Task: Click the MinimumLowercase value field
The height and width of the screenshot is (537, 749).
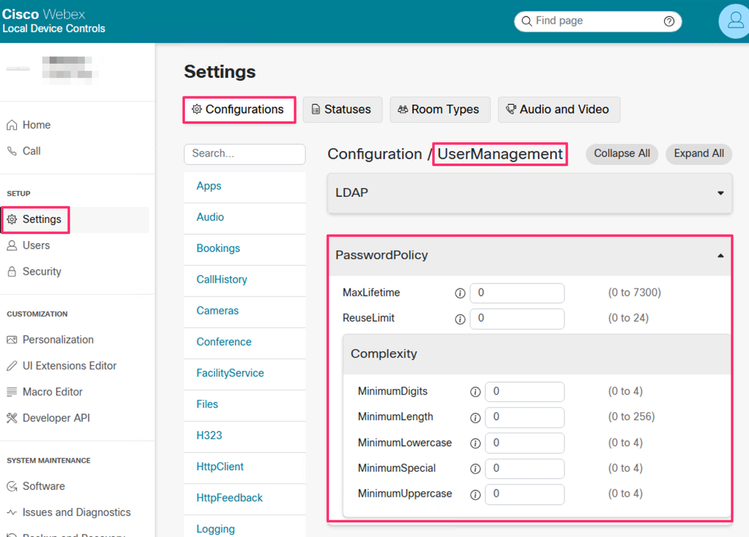Action: tap(525, 443)
